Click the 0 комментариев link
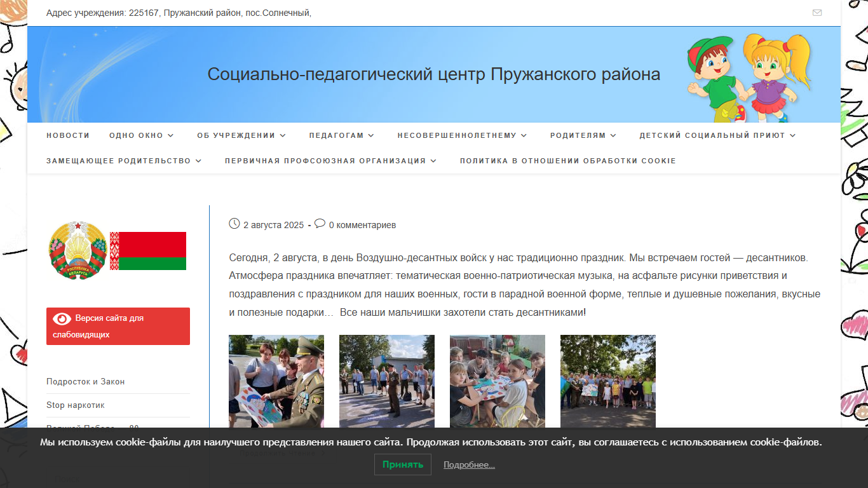Screen dimensions: 868x488 362,225
